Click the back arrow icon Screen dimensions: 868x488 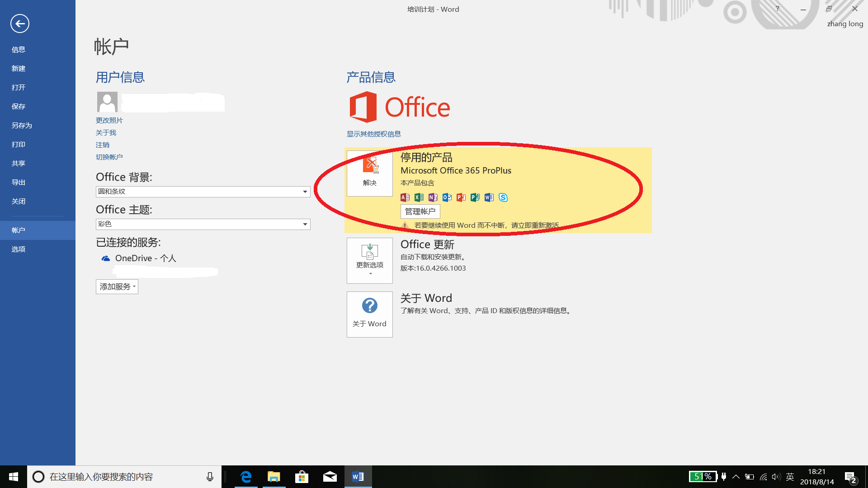click(x=20, y=23)
